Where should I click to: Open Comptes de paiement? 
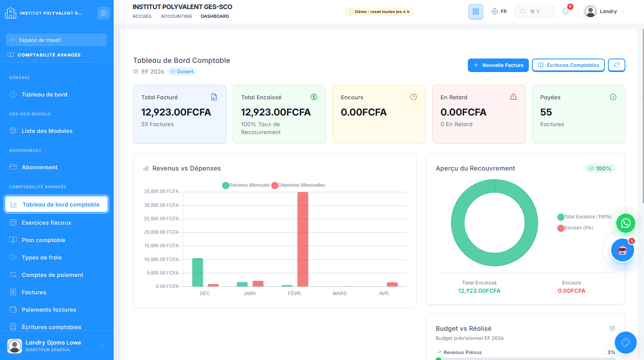tap(57, 275)
